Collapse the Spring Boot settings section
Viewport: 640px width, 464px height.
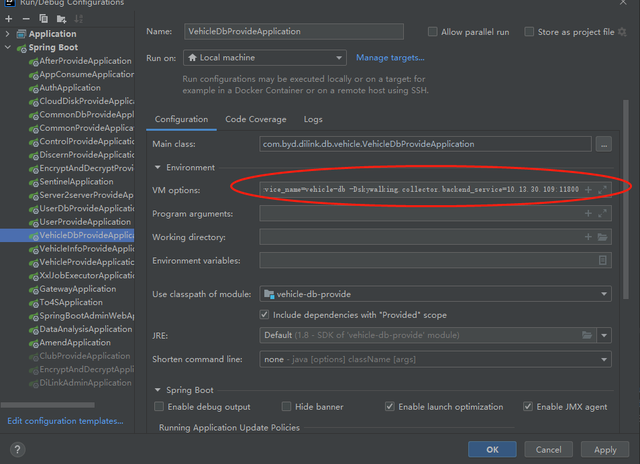click(x=158, y=390)
